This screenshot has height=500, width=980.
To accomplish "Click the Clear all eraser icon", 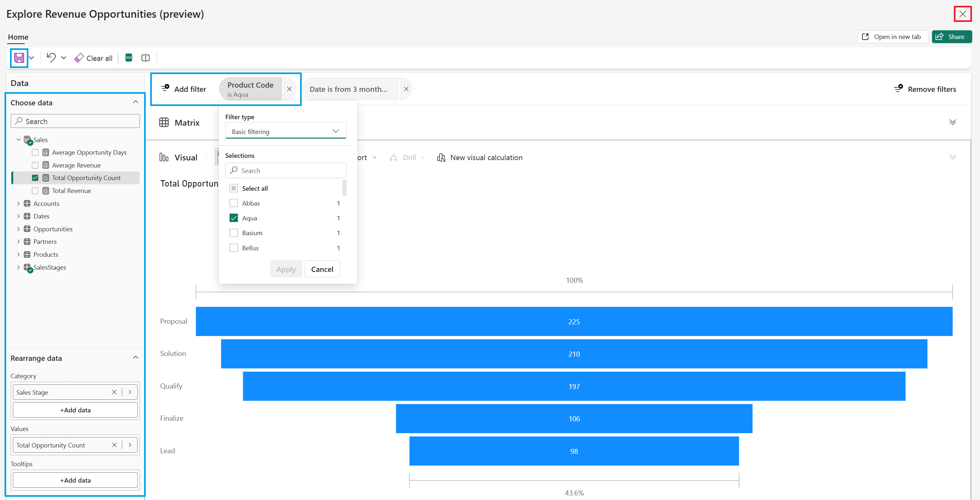I will [79, 58].
